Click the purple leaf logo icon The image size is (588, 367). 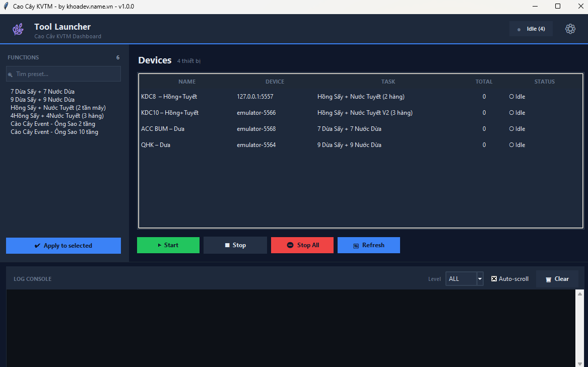pos(18,29)
